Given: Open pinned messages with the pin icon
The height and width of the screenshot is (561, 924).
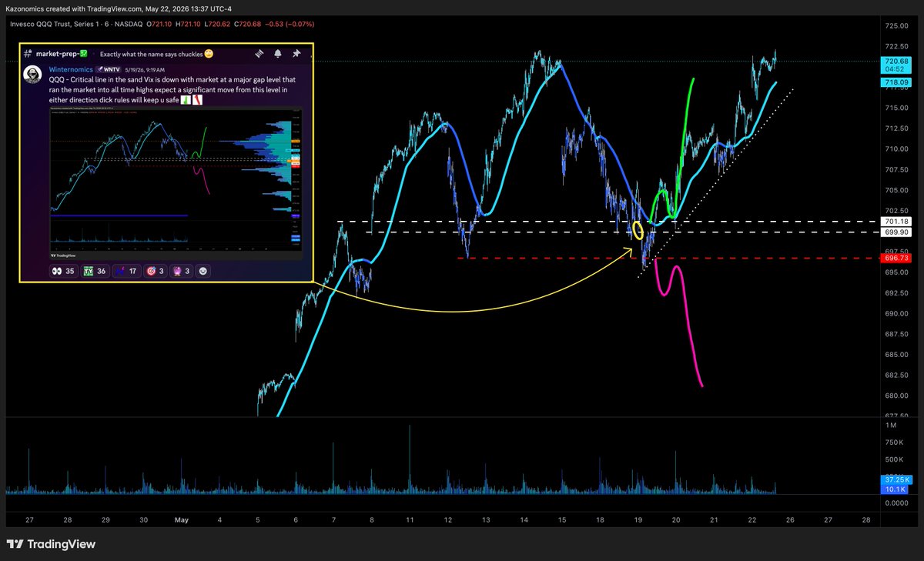Looking at the screenshot, I should coord(296,55).
